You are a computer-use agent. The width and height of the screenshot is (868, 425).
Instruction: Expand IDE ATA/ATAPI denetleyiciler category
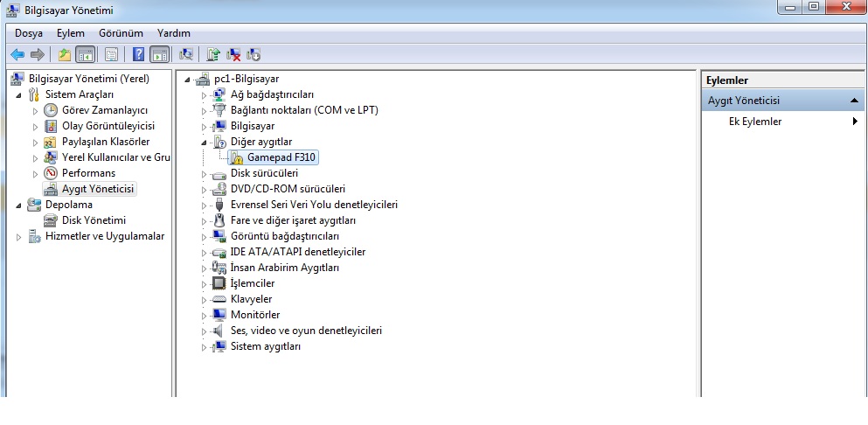[x=204, y=253]
